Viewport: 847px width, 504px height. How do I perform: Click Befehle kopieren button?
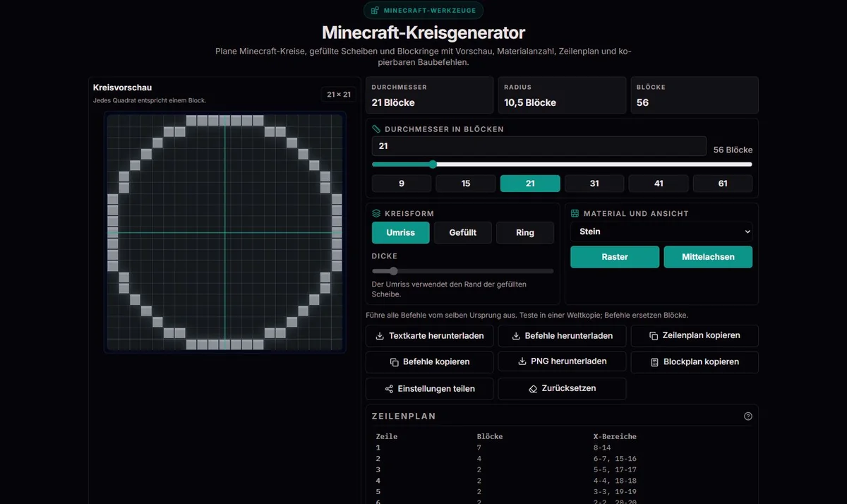tap(430, 362)
